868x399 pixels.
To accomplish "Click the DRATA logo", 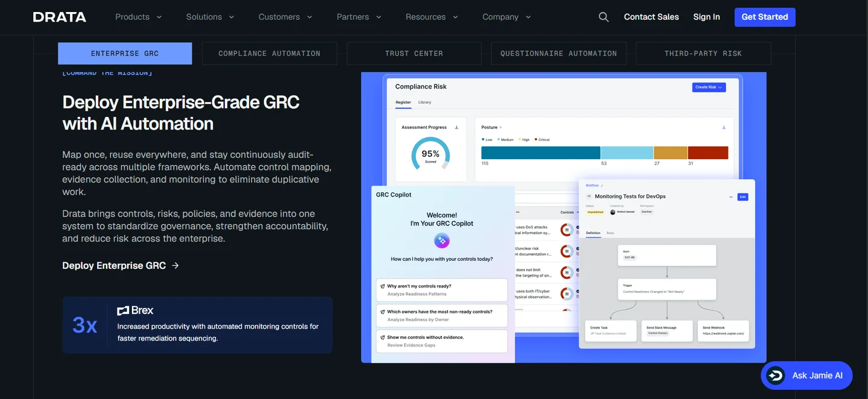I will [x=60, y=17].
